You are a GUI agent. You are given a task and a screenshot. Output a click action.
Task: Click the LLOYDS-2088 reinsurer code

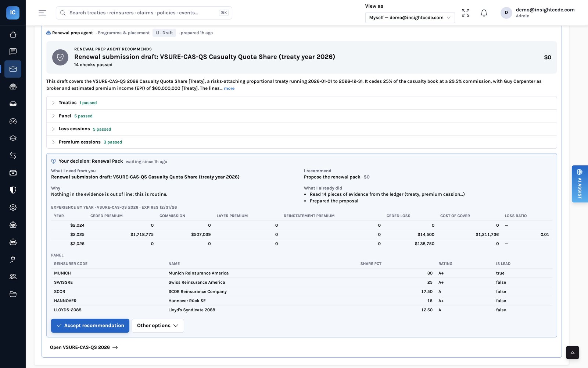[68, 310]
